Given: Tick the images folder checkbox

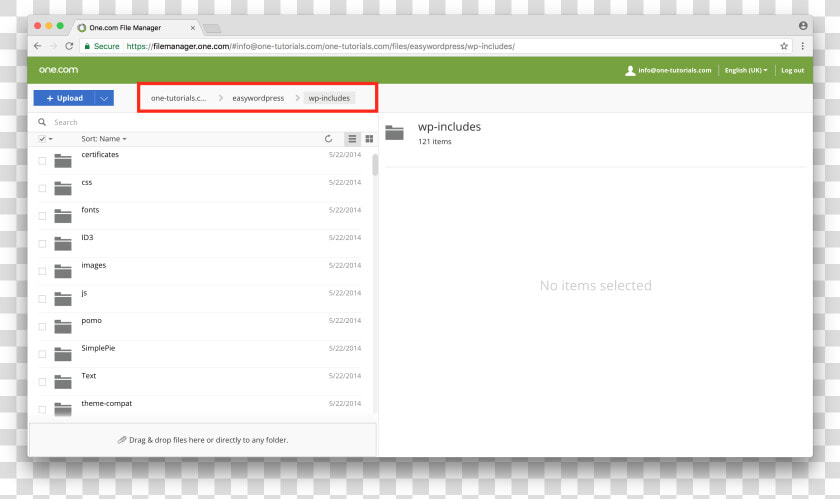Looking at the screenshot, I should 42,271.
